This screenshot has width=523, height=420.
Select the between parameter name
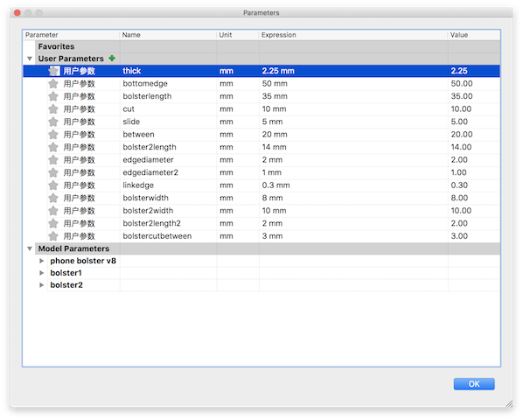pos(138,134)
